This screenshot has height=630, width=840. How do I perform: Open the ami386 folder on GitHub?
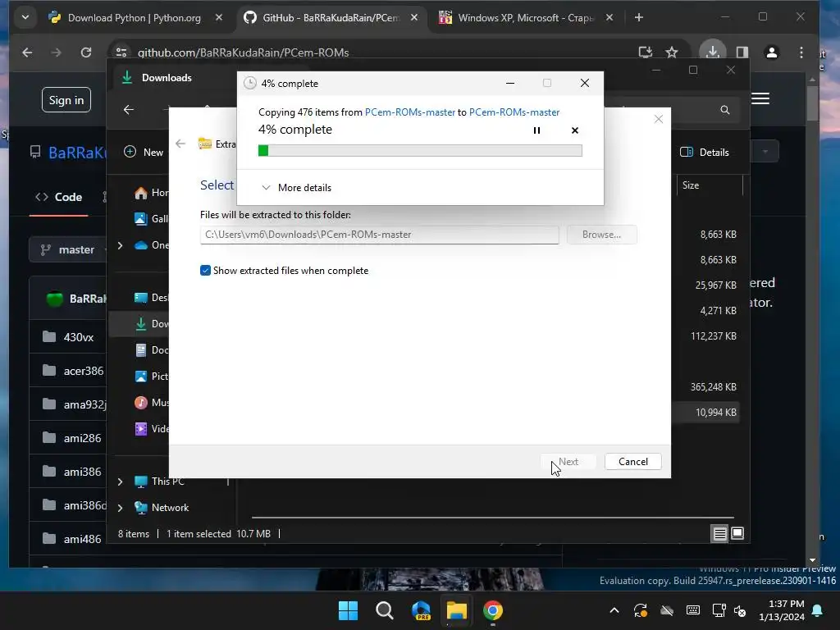pos(83,472)
